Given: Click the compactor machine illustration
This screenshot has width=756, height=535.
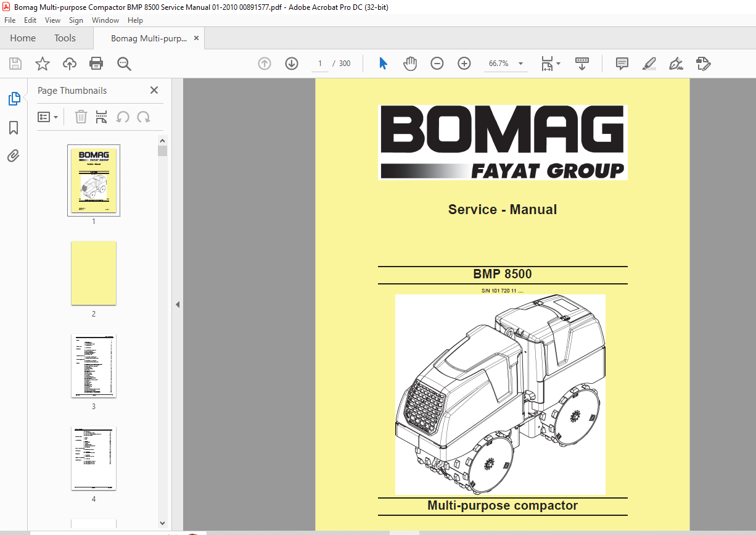Looking at the screenshot, I should (500, 394).
